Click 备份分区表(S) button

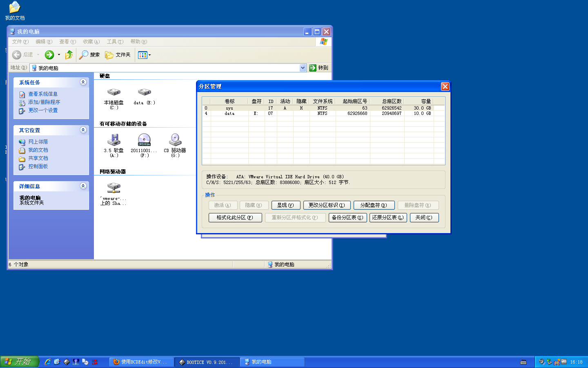click(347, 218)
